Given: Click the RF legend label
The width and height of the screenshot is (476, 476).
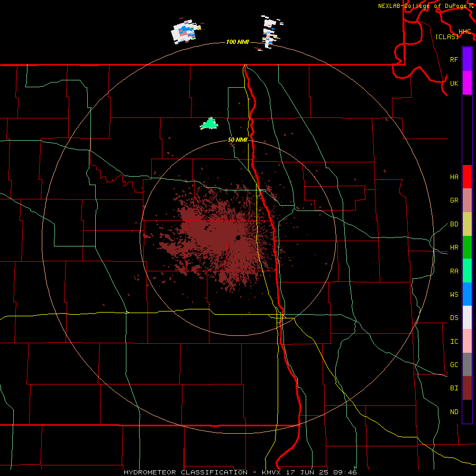Looking at the screenshot, I should coord(454,59).
